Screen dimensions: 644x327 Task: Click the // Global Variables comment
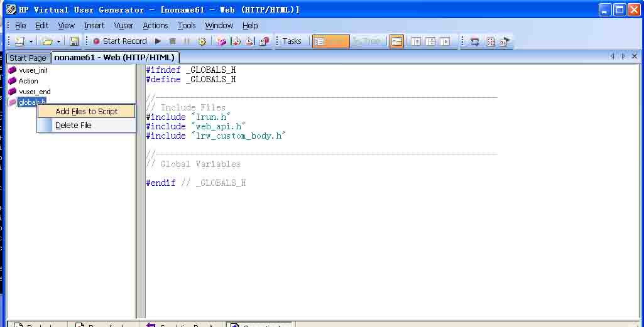pos(194,164)
